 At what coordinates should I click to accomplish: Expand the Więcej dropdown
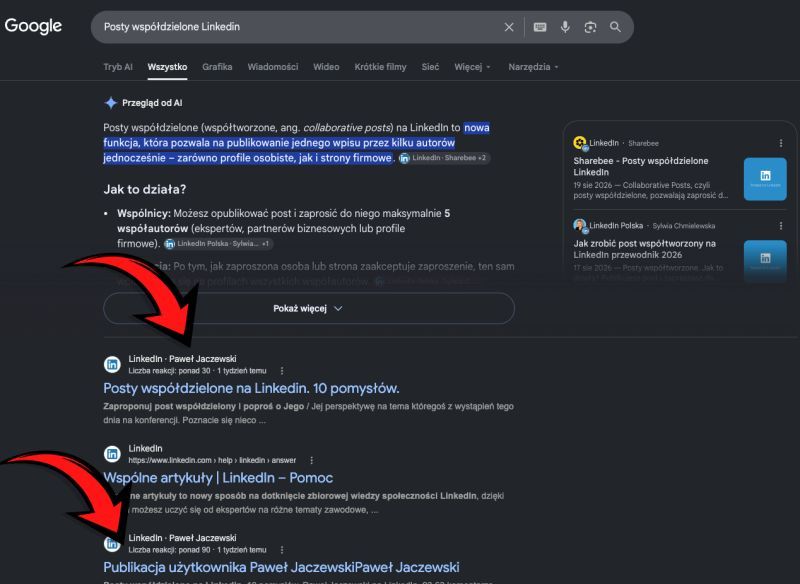pyautogui.click(x=472, y=67)
